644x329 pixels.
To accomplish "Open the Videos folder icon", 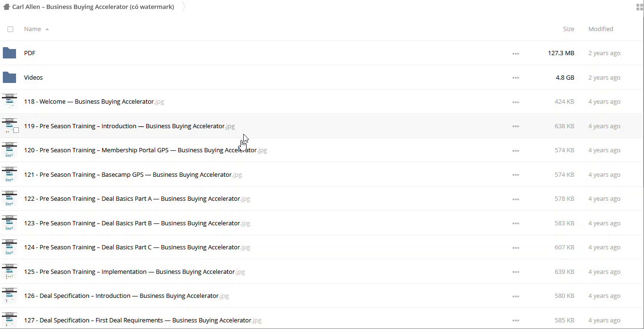I will (x=9, y=77).
